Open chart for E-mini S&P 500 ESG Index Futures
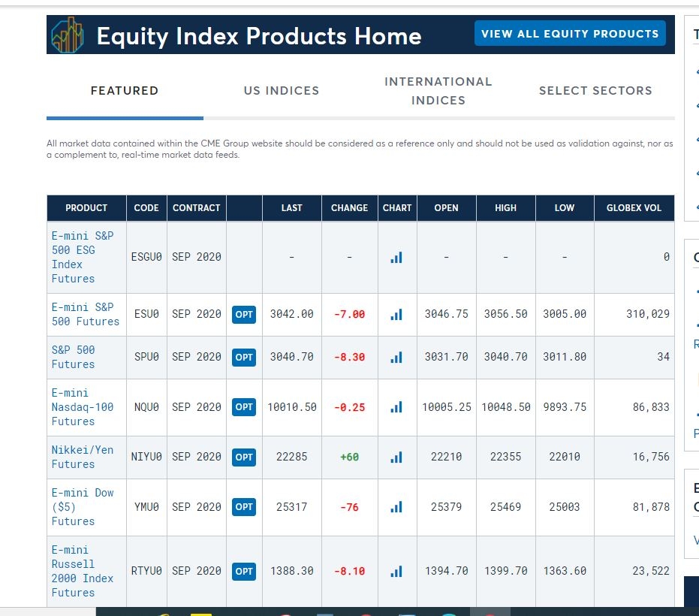This screenshot has width=699, height=616. (396, 258)
